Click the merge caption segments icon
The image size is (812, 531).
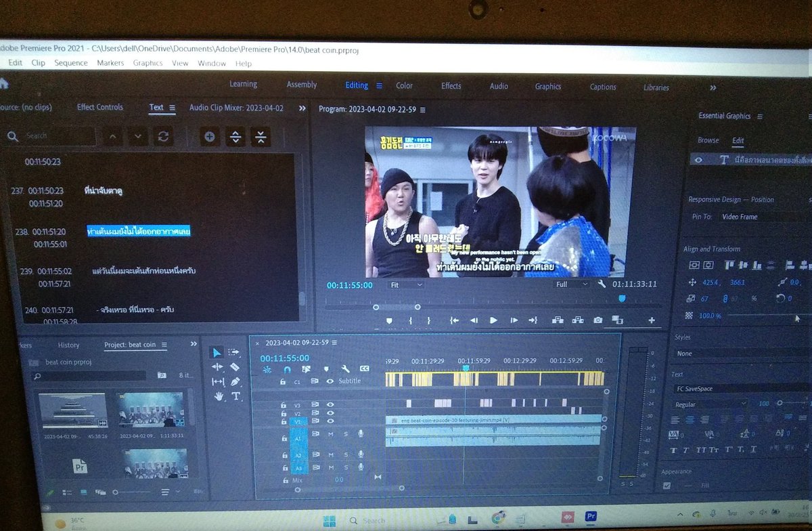(x=261, y=137)
